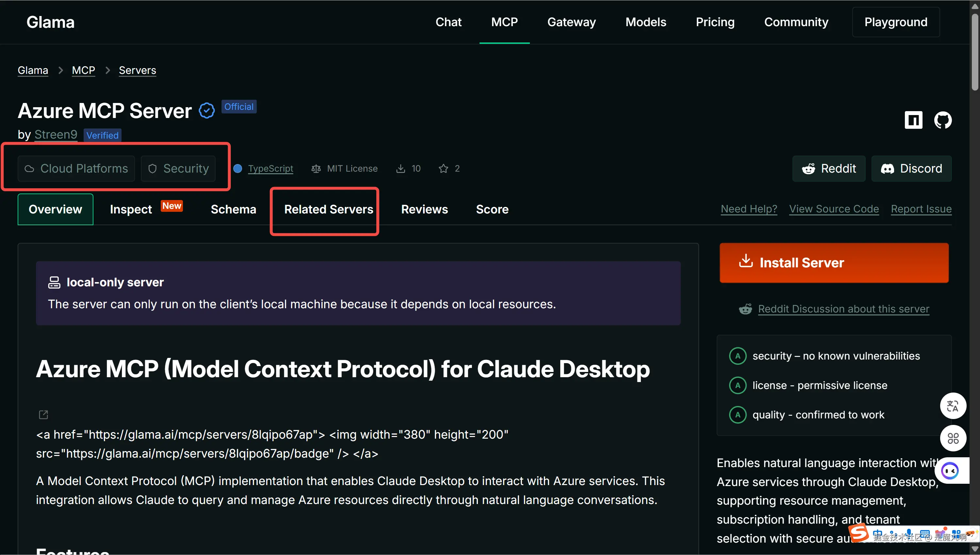
Task: Open the Streen9 author profile link
Action: tap(56, 135)
